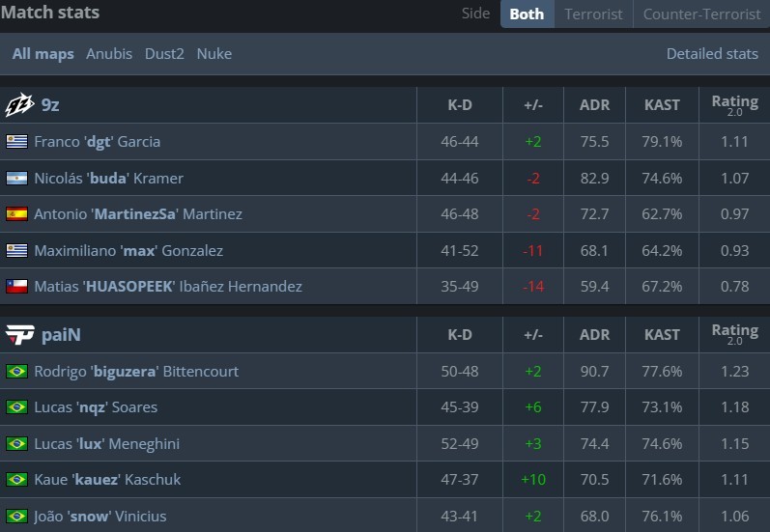Open the Detailed stats link
770x532 pixels.
tap(711, 54)
